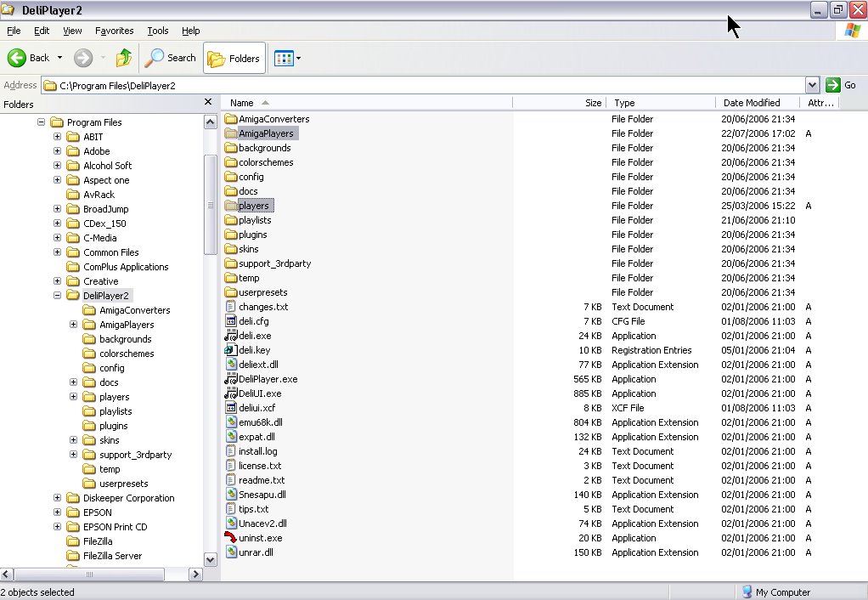
Task: Click the Go button
Action: point(841,85)
